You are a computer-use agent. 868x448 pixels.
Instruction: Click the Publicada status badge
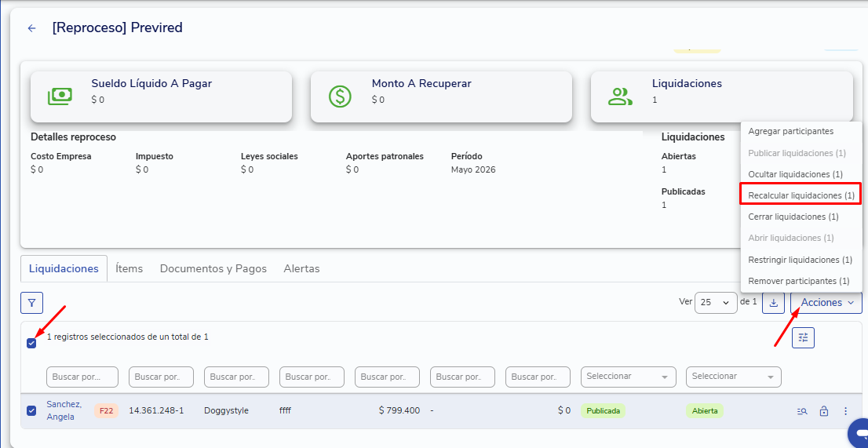[x=603, y=411]
